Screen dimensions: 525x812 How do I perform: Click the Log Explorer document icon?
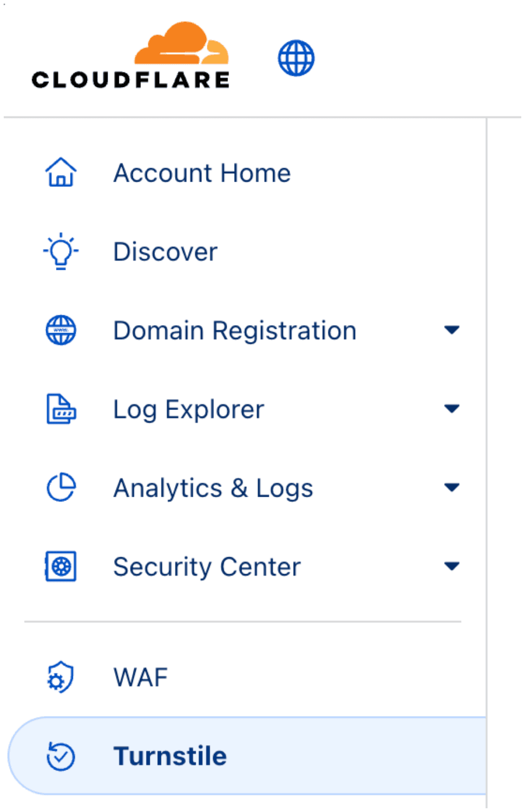coord(61,409)
